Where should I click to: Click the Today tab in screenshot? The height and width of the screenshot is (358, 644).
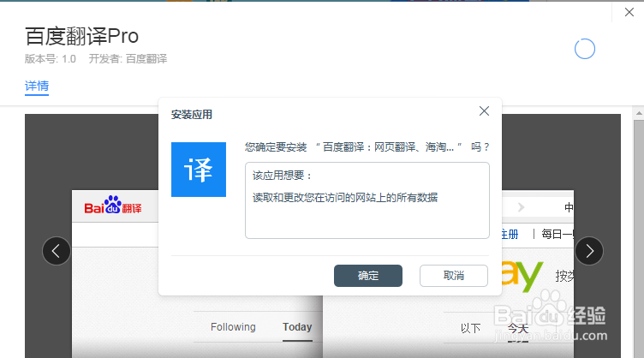pyautogui.click(x=297, y=327)
